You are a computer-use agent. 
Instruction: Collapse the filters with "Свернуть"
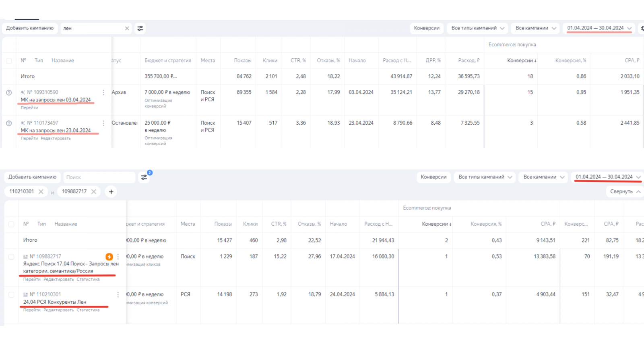625,192
